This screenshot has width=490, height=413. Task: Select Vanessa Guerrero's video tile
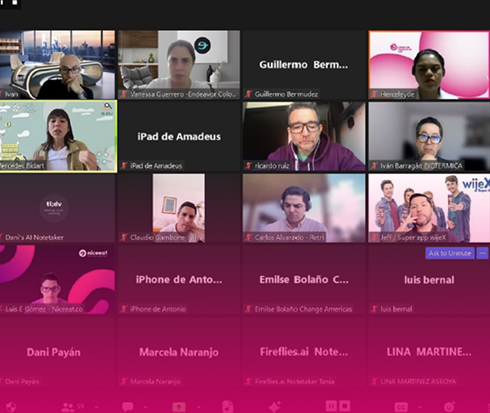point(179,65)
